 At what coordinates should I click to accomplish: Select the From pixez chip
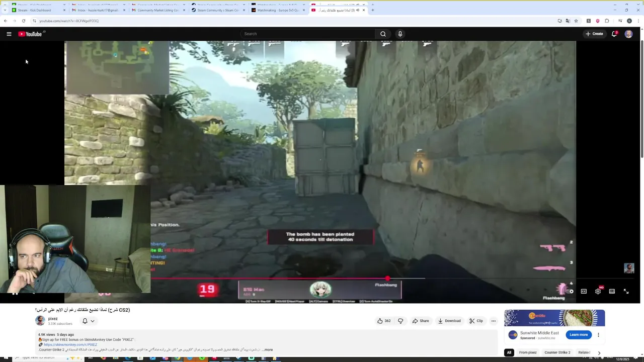pyautogui.click(x=528, y=352)
